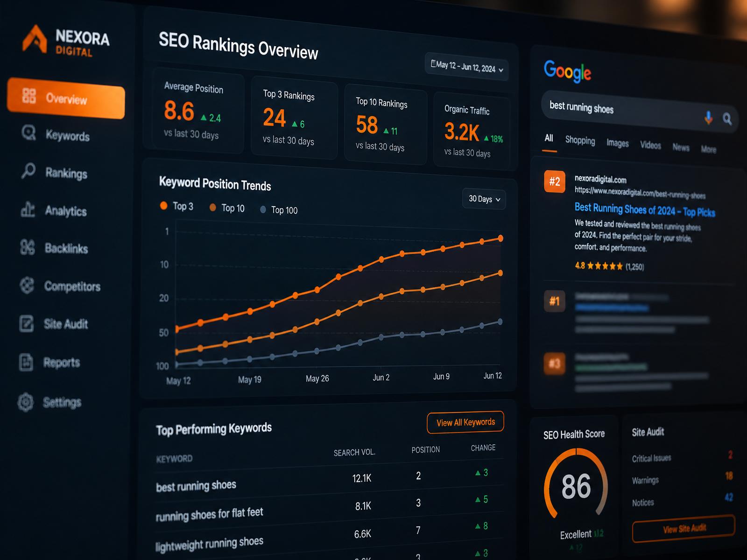Open the Rankings section
Viewport: 747px width, 560px height.
(x=66, y=173)
